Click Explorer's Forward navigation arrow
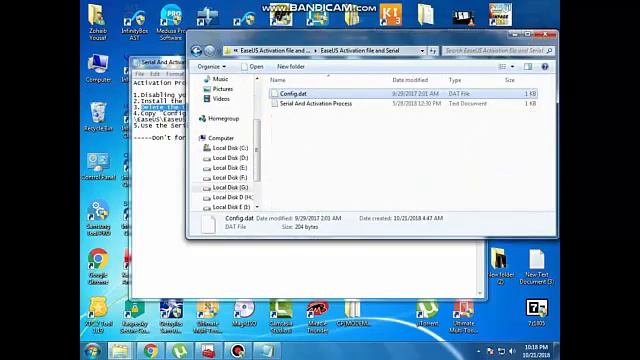Image resolution: width=640 pixels, height=360 pixels. click(x=209, y=51)
